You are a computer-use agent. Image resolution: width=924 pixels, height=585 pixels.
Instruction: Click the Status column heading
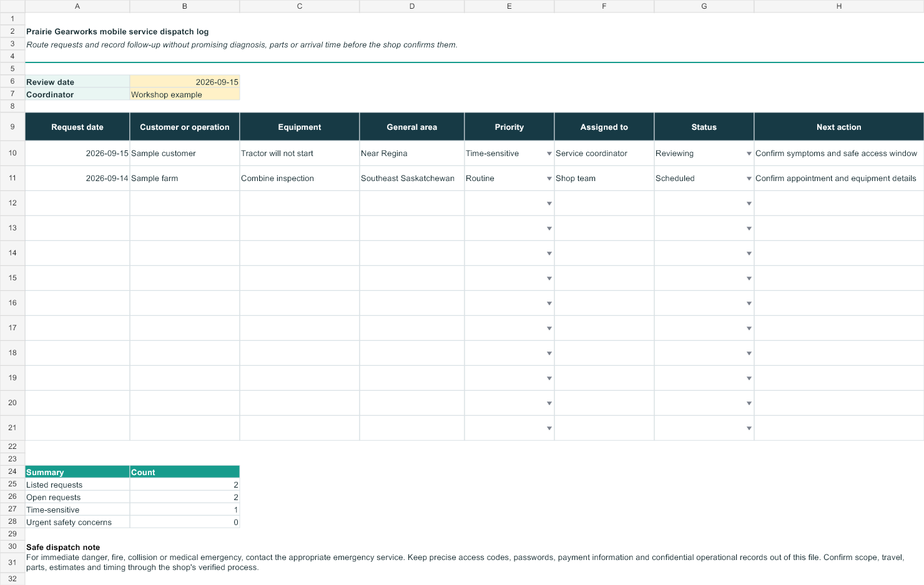click(x=704, y=127)
